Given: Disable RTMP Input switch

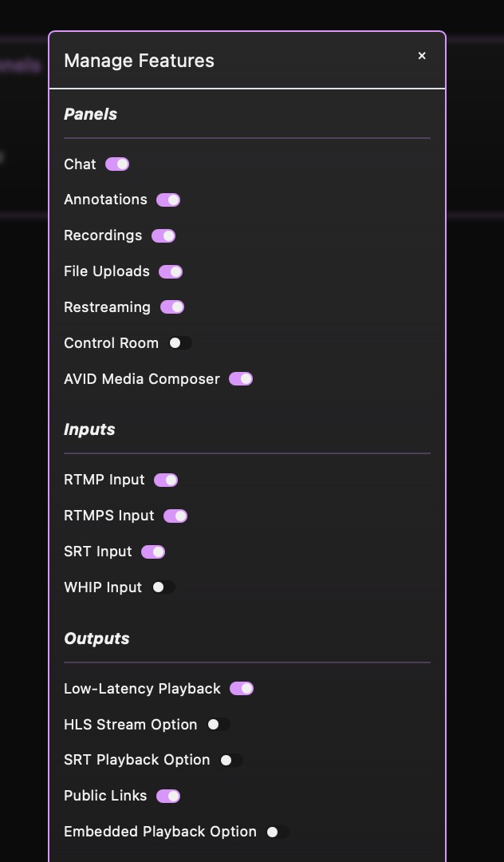Looking at the screenshot, I should [x=166, y=480].
